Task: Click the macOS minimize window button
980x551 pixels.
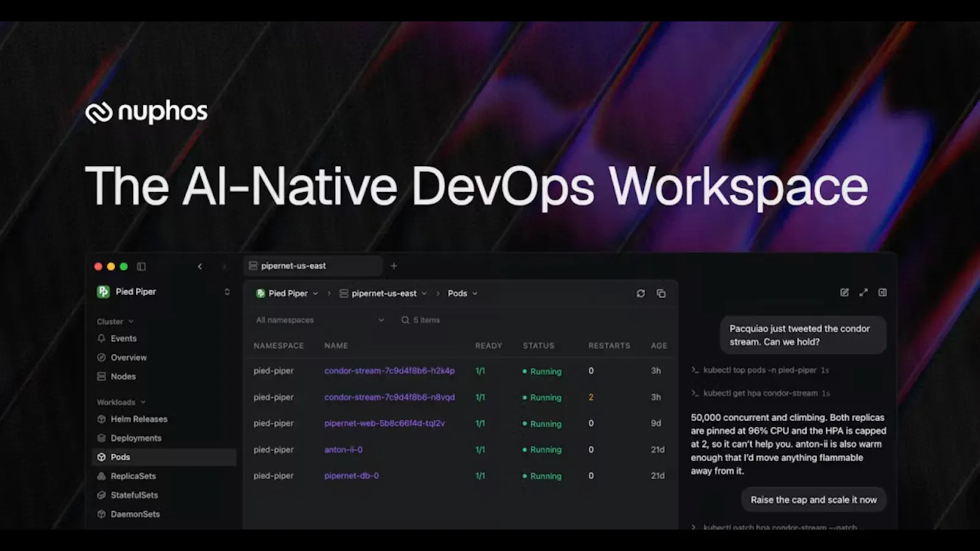Action: (x=111, y=266)
